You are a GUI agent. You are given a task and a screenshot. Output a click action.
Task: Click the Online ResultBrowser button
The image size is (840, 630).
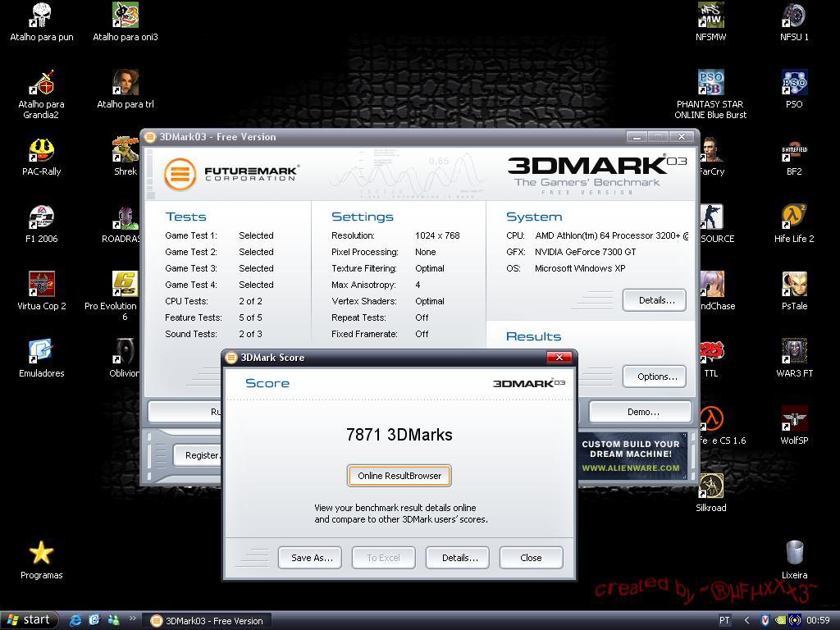[x=399, y=476]
